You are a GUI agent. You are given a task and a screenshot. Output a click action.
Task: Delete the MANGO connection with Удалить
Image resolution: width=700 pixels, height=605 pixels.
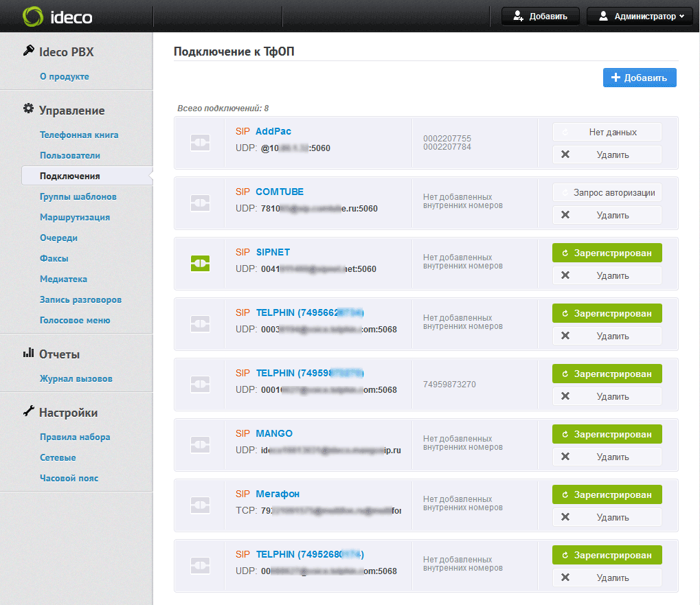click(x=607, y=457)
